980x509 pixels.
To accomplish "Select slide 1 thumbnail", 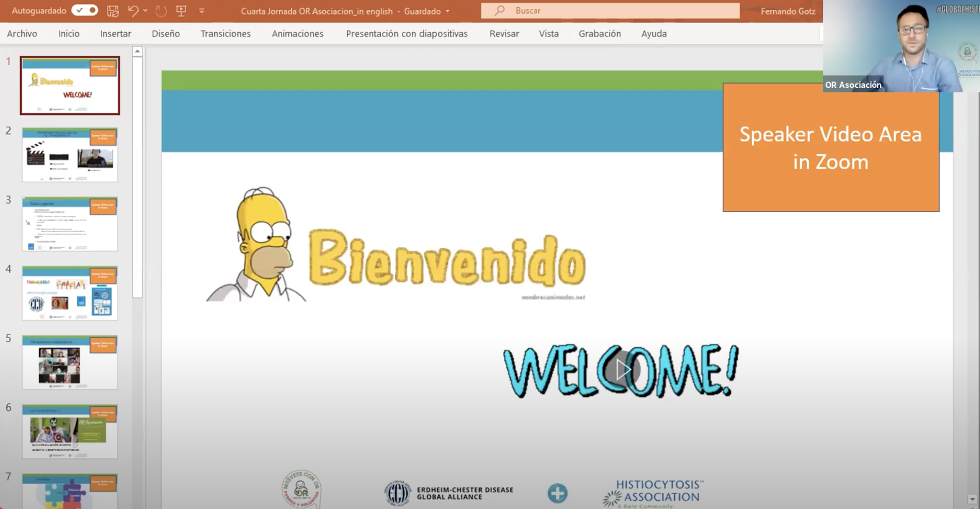I will click(x=70, y=85).
